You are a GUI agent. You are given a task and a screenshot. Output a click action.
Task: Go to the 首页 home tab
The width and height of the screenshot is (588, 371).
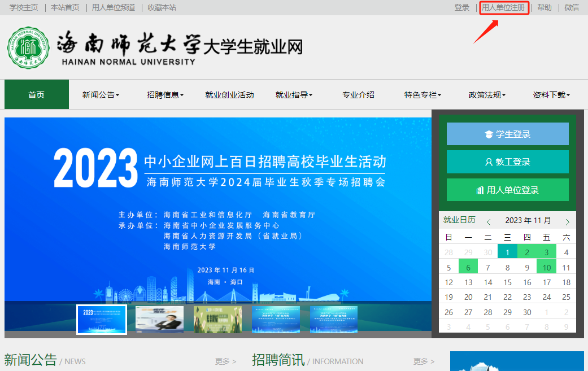pyautogui.click(x=37, y=95)
